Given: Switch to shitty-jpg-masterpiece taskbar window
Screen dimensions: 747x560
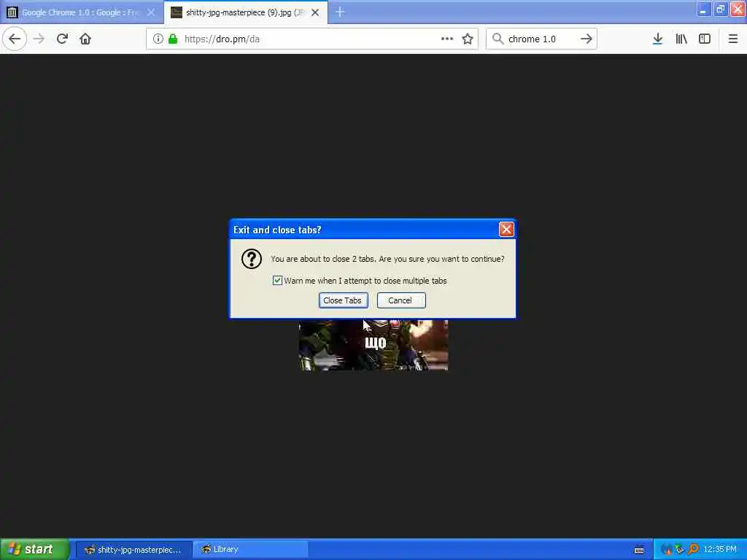Looking at the screenshot, I should 134,550.
